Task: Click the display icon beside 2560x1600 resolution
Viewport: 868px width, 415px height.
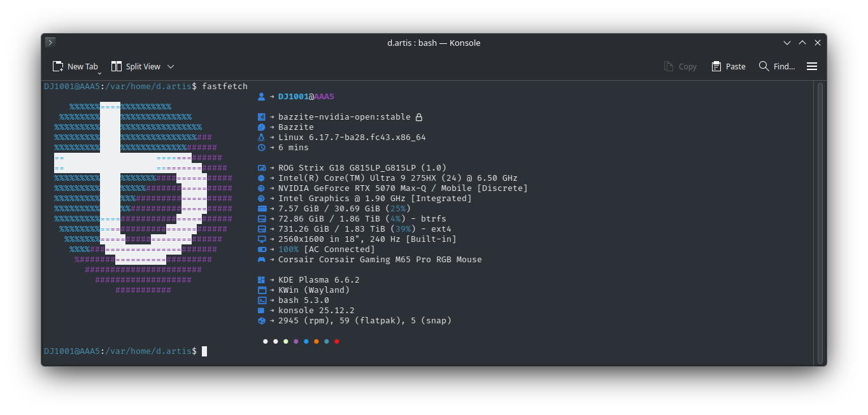Action: tap(261, 239)
